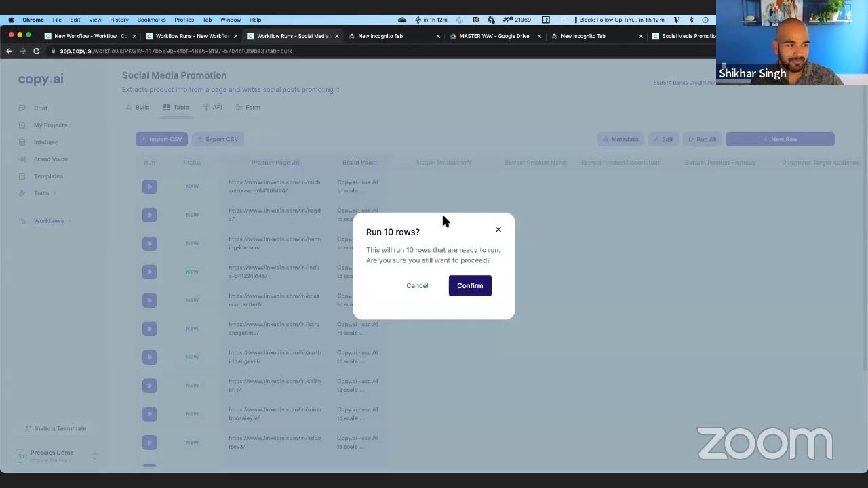The width and height of the screenshot is (868, 488).
Task: Open Chat from the sidebar
Action: (x=41, y=108)
